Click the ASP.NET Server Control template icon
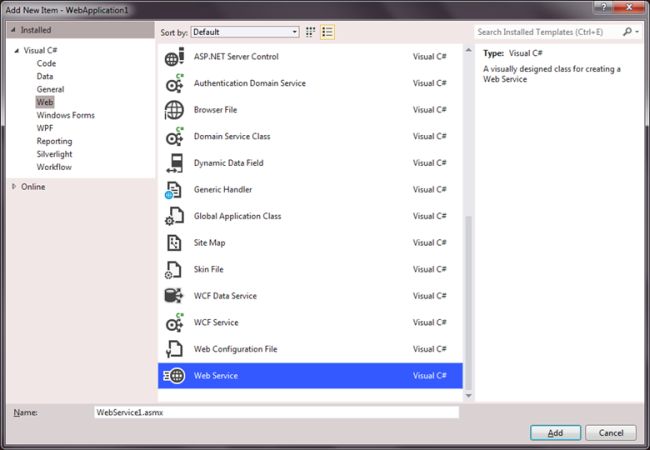Screen dimensions: 650x450 pos(174,57)
